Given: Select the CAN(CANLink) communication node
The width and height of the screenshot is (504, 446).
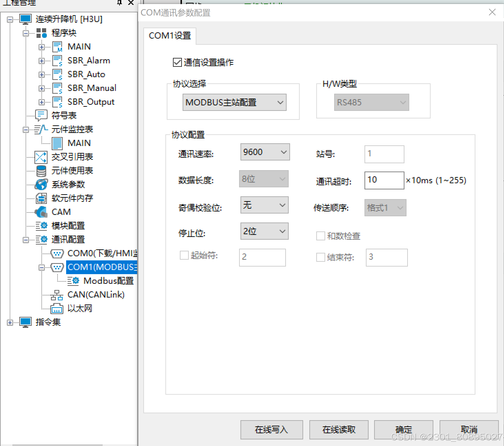Looking at the screenshot, I should (x=95, y=294).
